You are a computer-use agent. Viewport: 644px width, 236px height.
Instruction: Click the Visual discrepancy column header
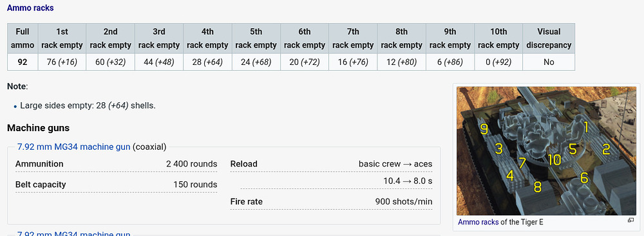(x=549, y=39)
